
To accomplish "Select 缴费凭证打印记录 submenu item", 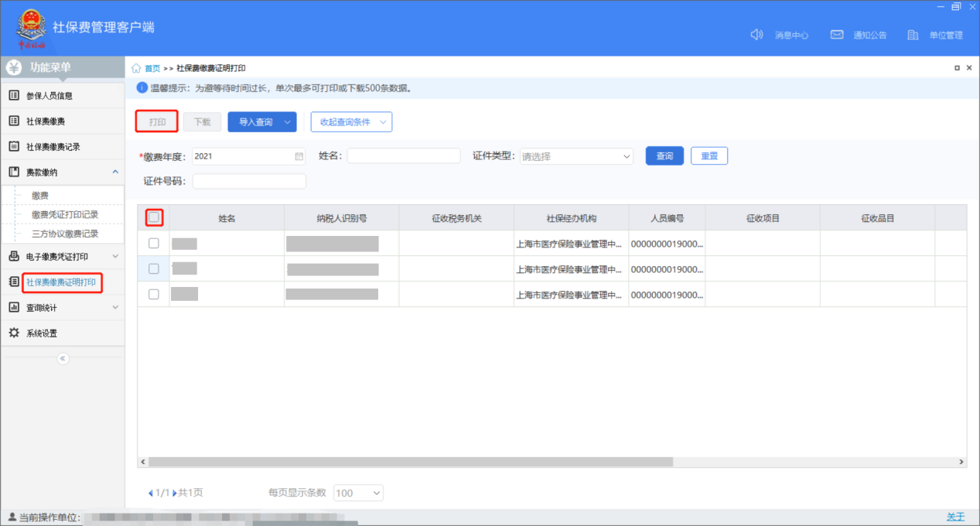I will pos(65,214).
